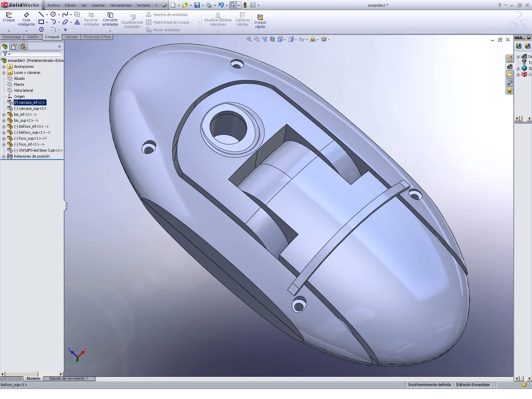Click the Save icon
The width and height of the screenshot is (532, 399).
coord(197,5)
